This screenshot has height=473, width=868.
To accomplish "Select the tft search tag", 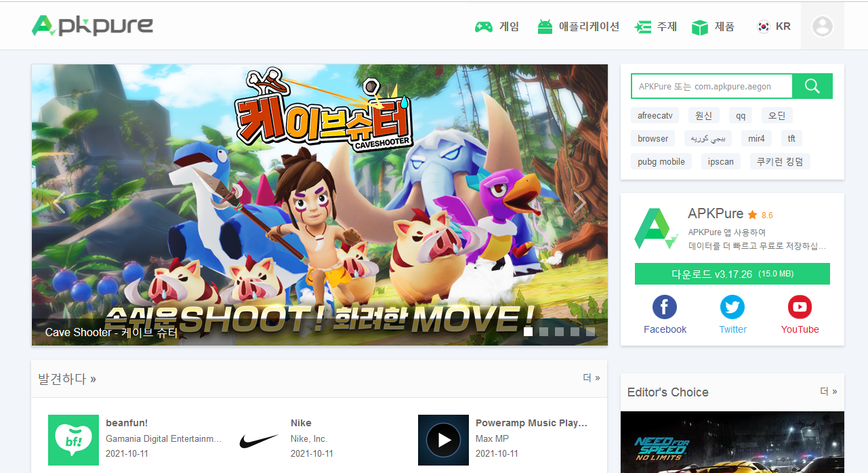I will (791, 138).
